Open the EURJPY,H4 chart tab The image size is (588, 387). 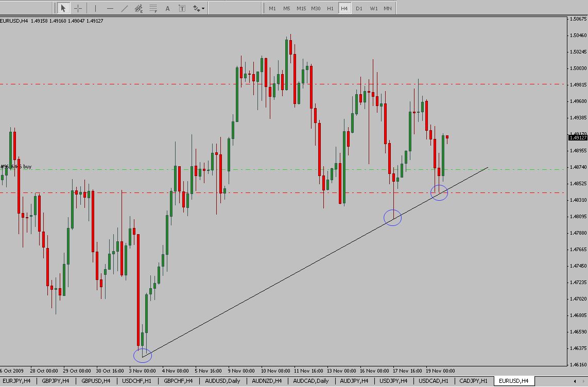point(16,381)
